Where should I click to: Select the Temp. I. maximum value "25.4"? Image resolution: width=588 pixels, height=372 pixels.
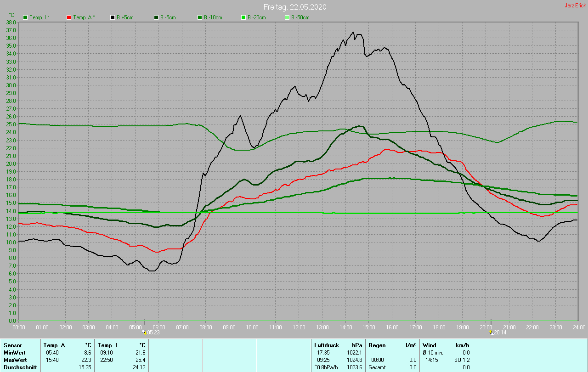[140, 360]
